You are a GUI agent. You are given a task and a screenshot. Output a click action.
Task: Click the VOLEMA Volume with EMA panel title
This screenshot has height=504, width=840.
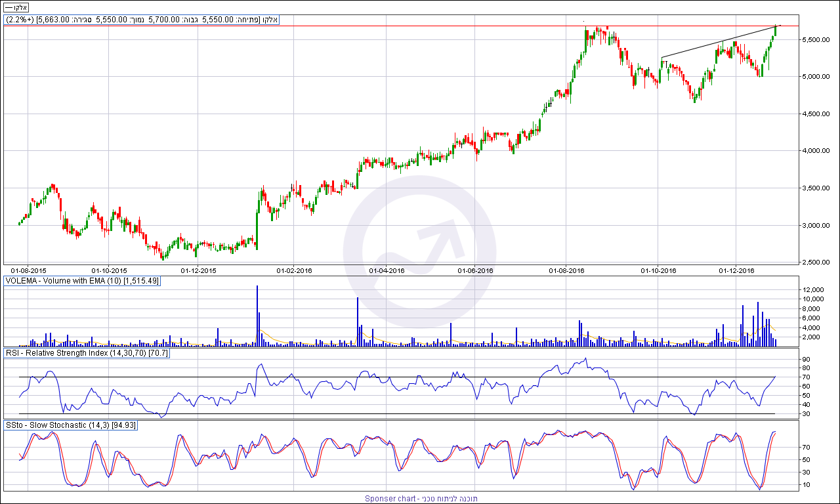(82, 281)
